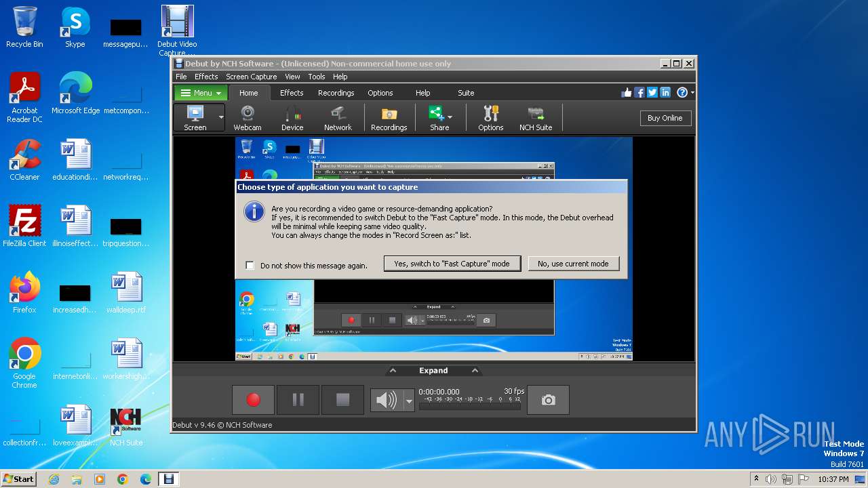Open the View menu

coord(292,77)
